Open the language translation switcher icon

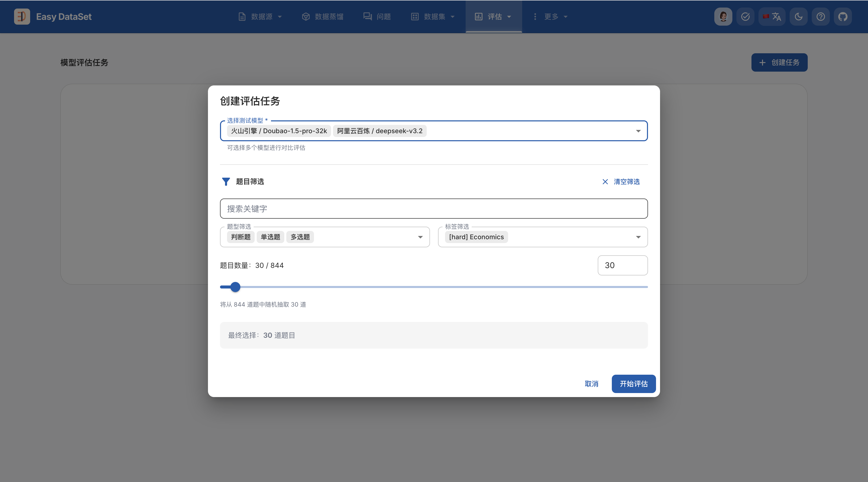[x=772, y=17]
